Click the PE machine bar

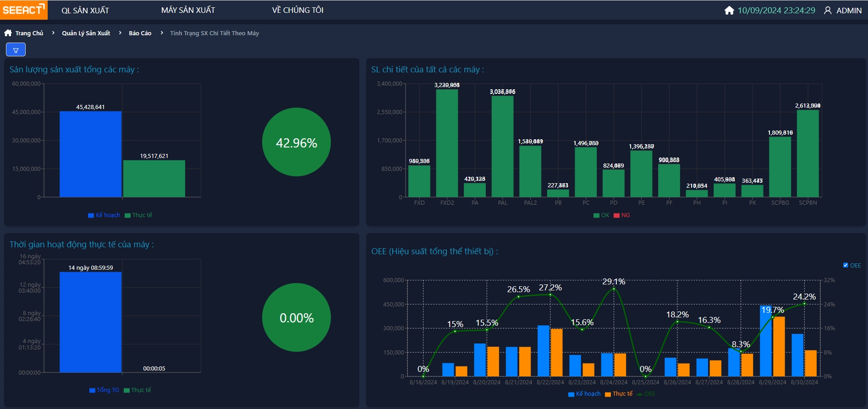(x=641, y=174)
